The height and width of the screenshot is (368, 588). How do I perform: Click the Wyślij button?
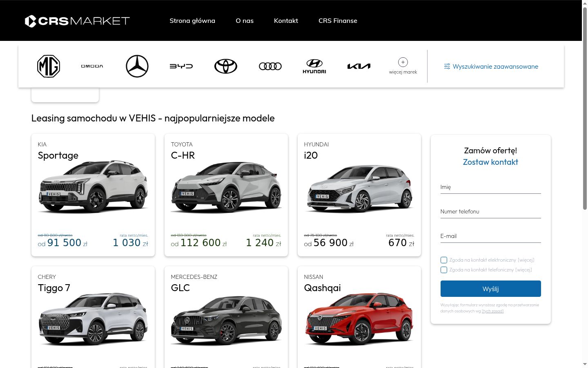coord(491,289)
